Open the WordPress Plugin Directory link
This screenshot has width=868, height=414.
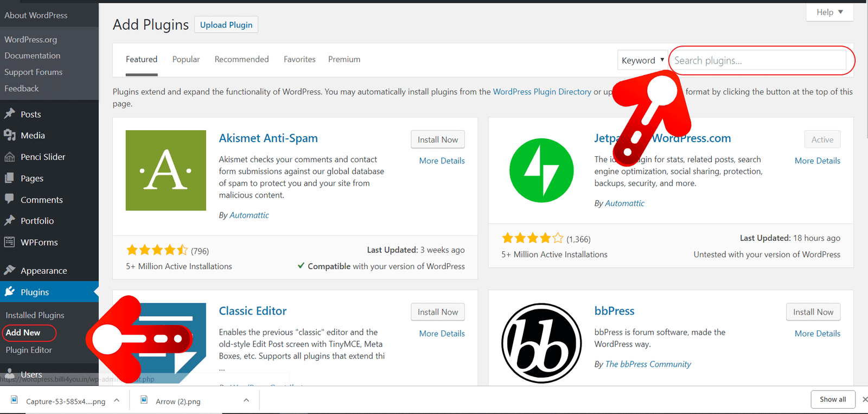click(542, 92)
